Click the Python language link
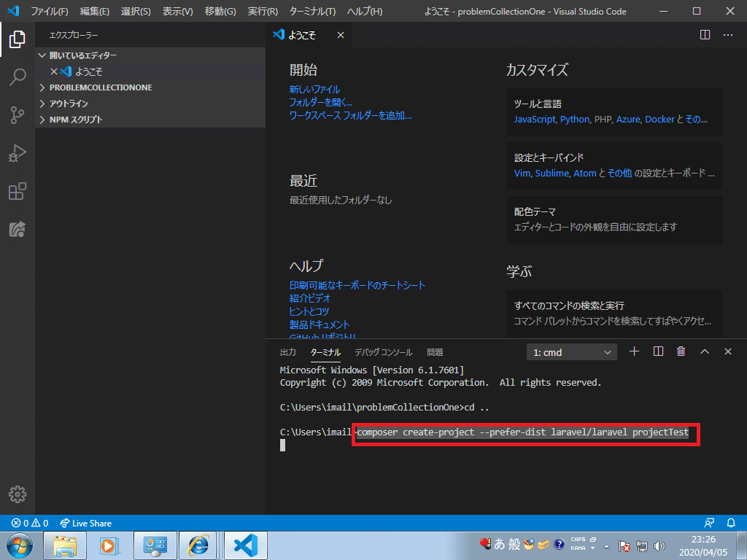The height and width of the screenshot is (560, 747). [575, 119]
